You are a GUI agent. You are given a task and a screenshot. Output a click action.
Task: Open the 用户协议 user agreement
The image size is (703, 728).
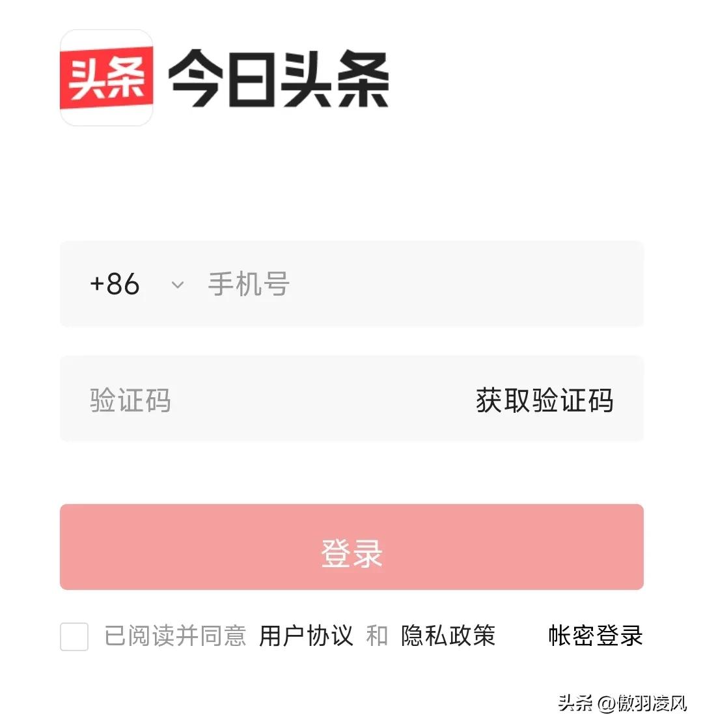pos(305,636)
